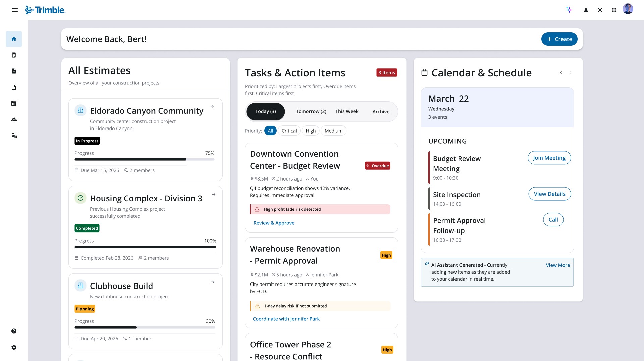Open the calendar sidebar icon
The image size is (644, 361).
[14, 103]
